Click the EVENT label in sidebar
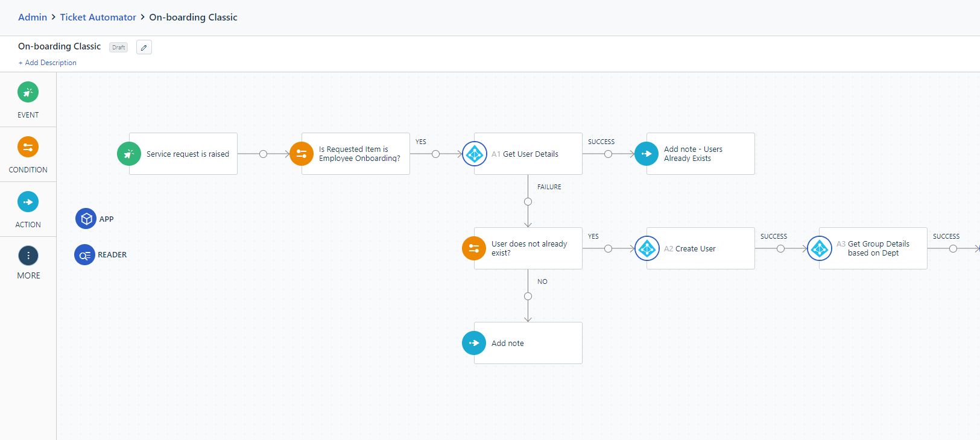 (x=28, y=115)
